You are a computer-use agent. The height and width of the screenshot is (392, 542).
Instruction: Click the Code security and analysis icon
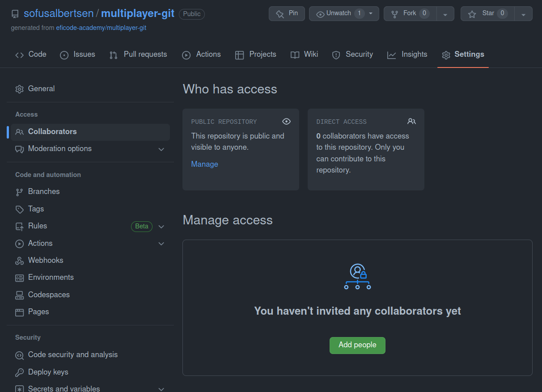pos(19,355)
